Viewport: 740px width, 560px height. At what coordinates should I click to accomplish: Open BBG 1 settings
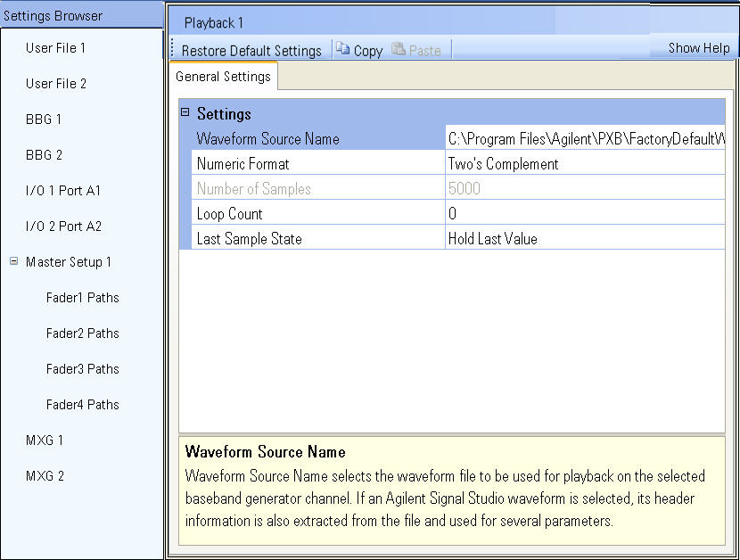(x=44, y=119)
